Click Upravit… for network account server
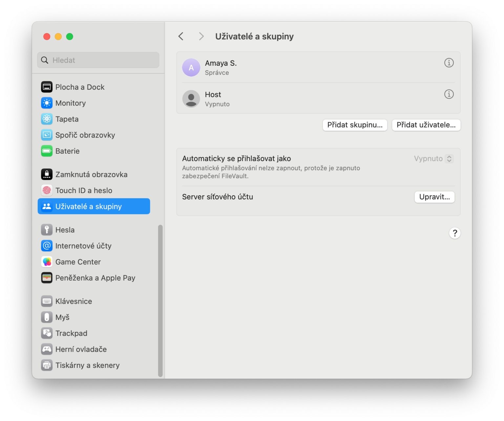Image resolution: width=504 pixels, height=421 pixels. pyautogui.click(x=434, y=197)
